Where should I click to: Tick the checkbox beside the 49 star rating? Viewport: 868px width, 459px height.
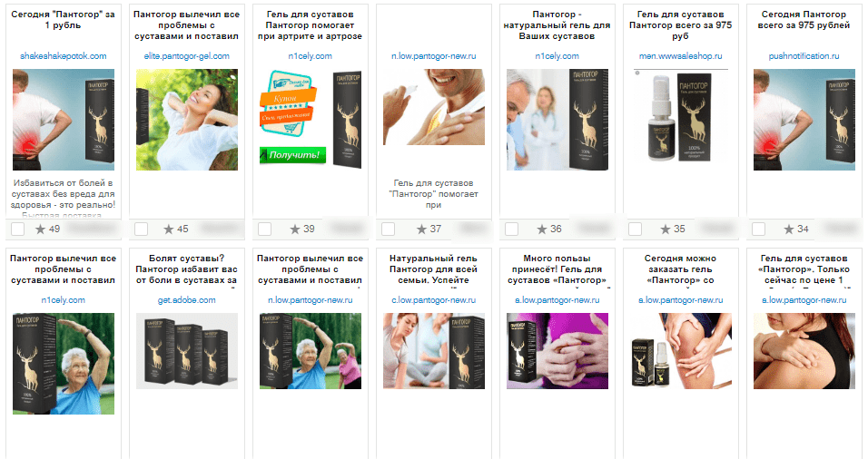(18, 229)
